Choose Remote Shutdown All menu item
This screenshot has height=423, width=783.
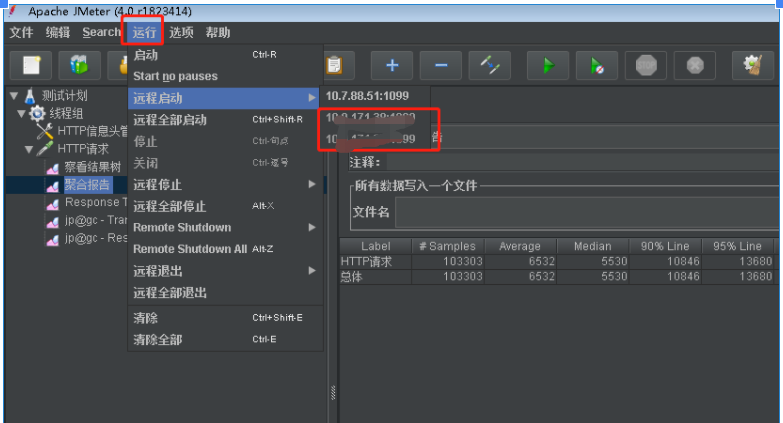226,249
